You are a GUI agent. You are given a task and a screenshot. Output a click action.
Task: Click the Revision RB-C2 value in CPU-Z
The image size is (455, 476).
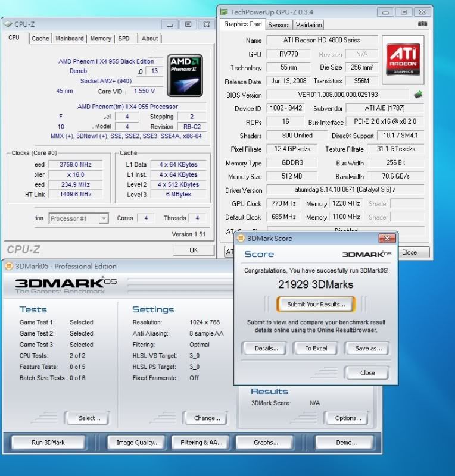click(192, 127)
